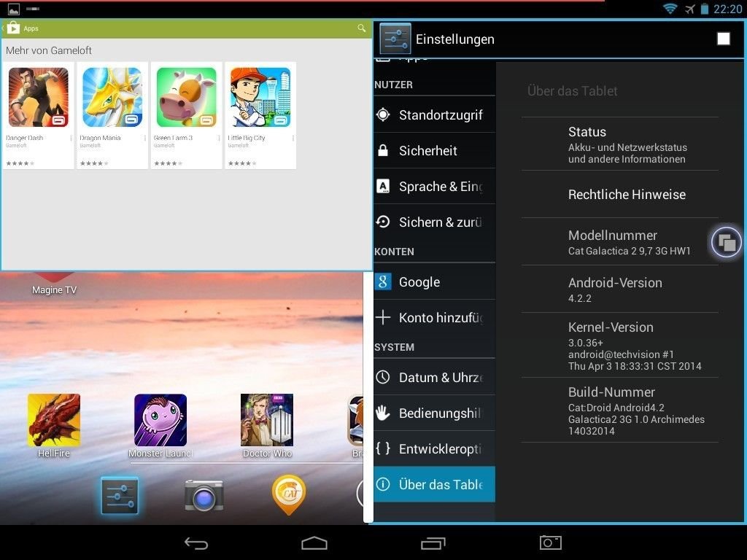Tap Modellnummer Cat Galactica entry
Screen dimensions: 747x560
620,242
